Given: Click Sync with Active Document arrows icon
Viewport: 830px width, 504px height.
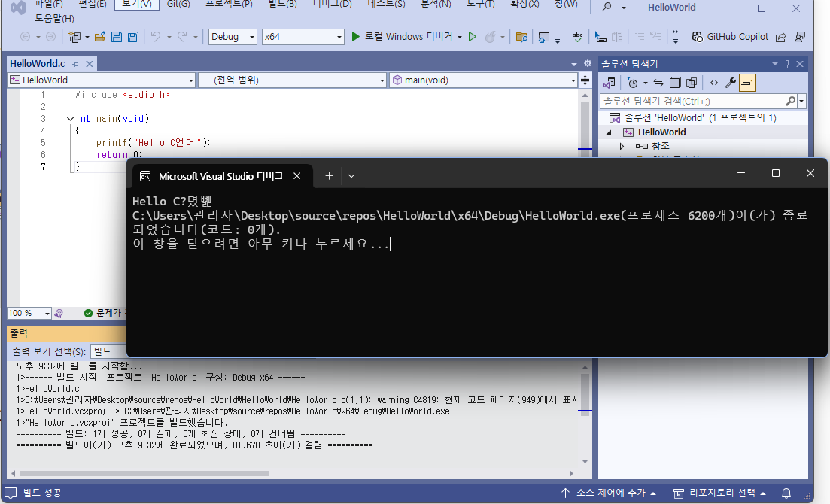Looking at the screenshot, I should (658, 83).
